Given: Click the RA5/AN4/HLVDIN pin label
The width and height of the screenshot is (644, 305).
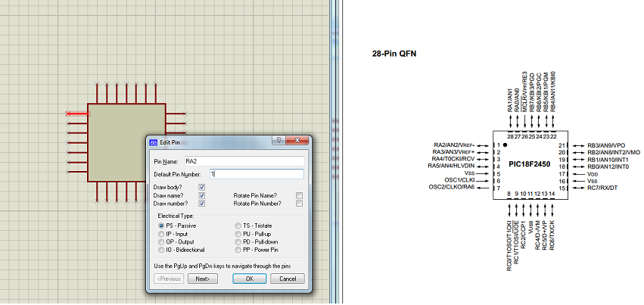Looking at the screenshot, I should 451,166.
